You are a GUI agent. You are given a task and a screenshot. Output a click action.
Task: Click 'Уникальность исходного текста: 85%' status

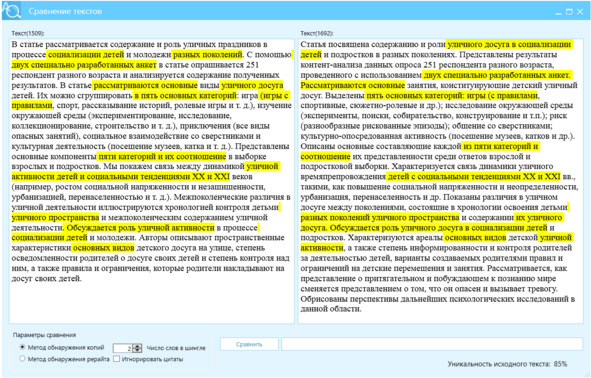(x=507, y=364)
